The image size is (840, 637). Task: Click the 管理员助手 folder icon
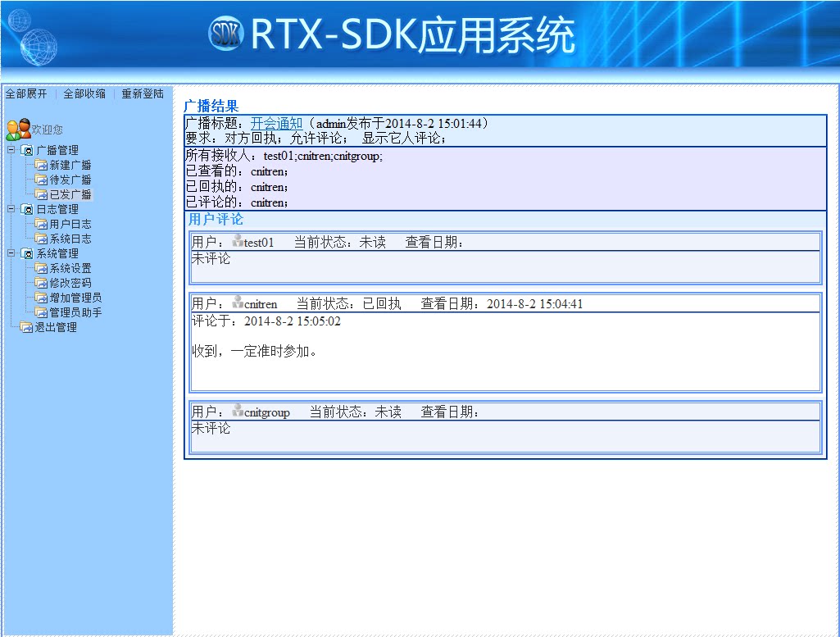click(41, 312)
